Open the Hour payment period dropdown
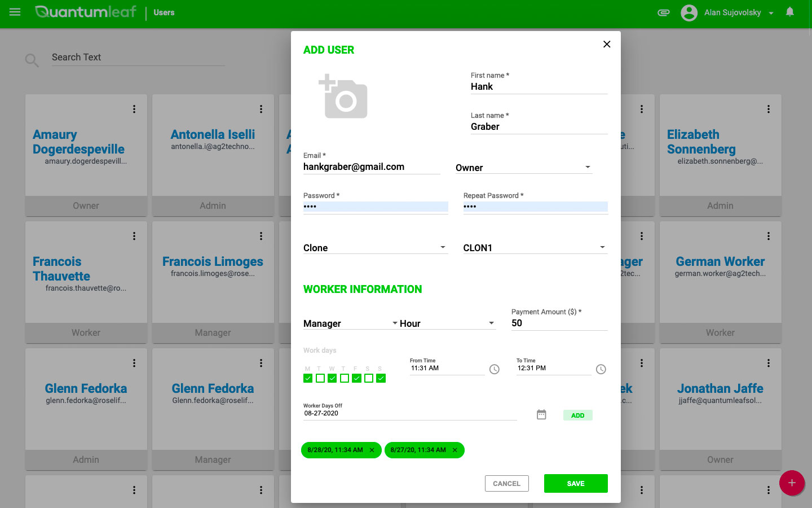This screenshot has width=812, height=508. pyautogui.click(x=448, y=323)
